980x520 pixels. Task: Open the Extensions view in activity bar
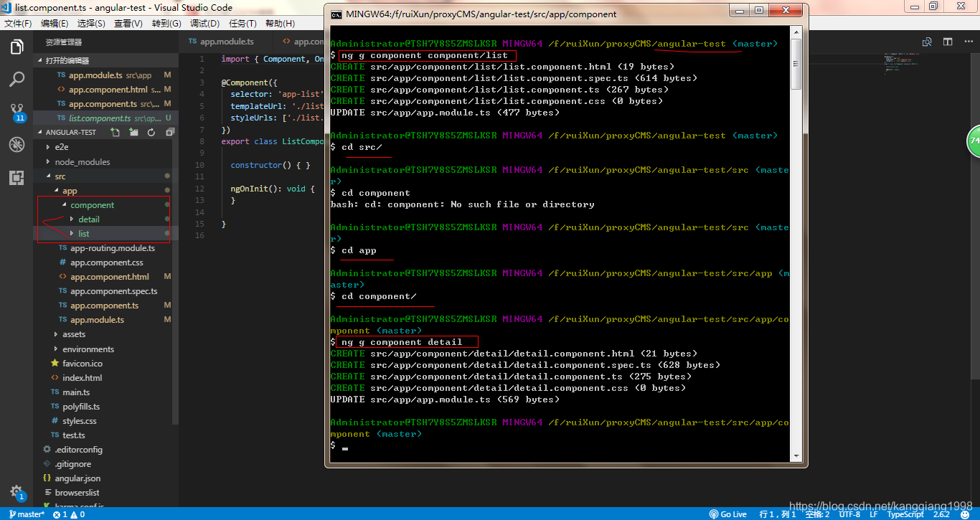[17, 177]
